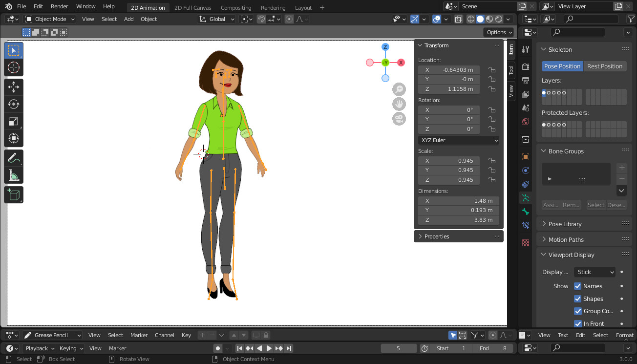The image size is (637, 364).
Task: Open the Render Properties tab
Action: click(525, 67)
